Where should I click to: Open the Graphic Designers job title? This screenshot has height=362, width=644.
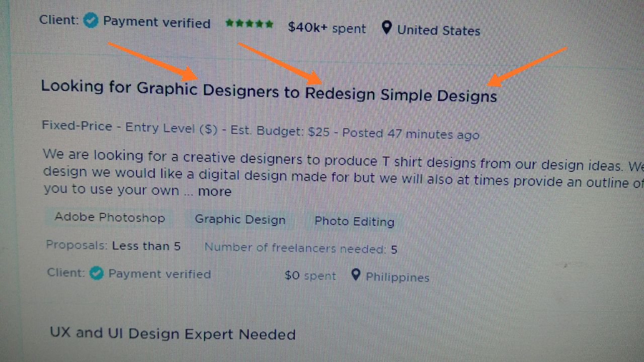click(x=269, y=90)
